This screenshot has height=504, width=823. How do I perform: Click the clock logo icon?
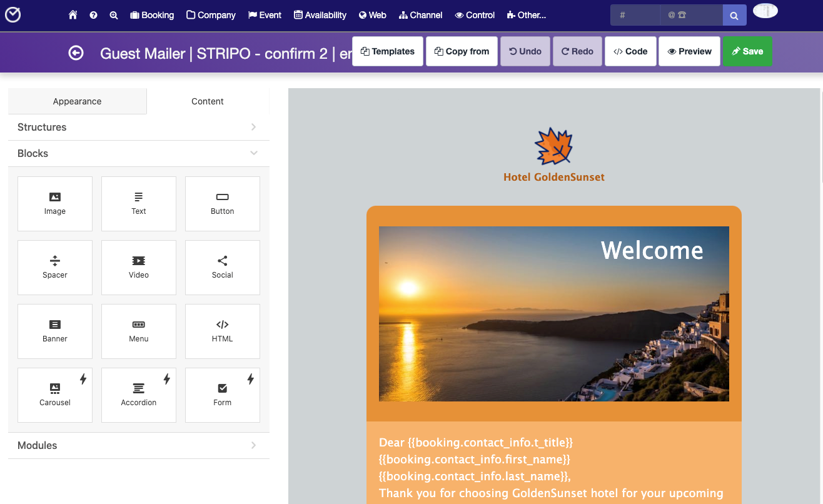click(x=13, y=14)
